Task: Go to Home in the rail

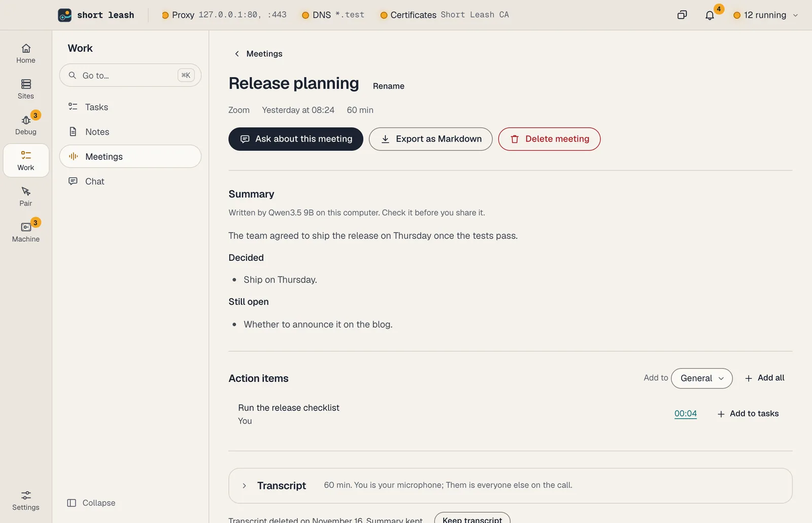Action: click(26, 53)
